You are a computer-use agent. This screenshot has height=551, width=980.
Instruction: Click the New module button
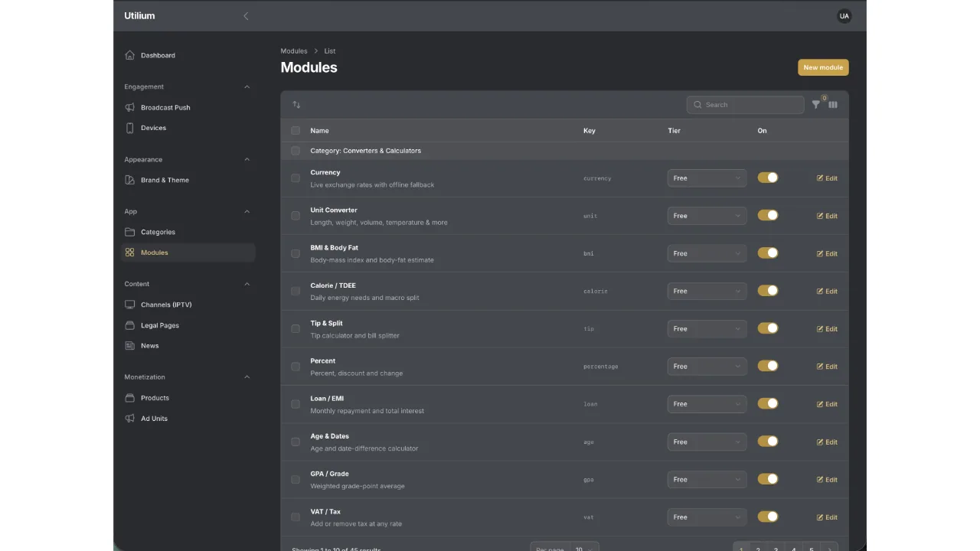click(823, 67)
